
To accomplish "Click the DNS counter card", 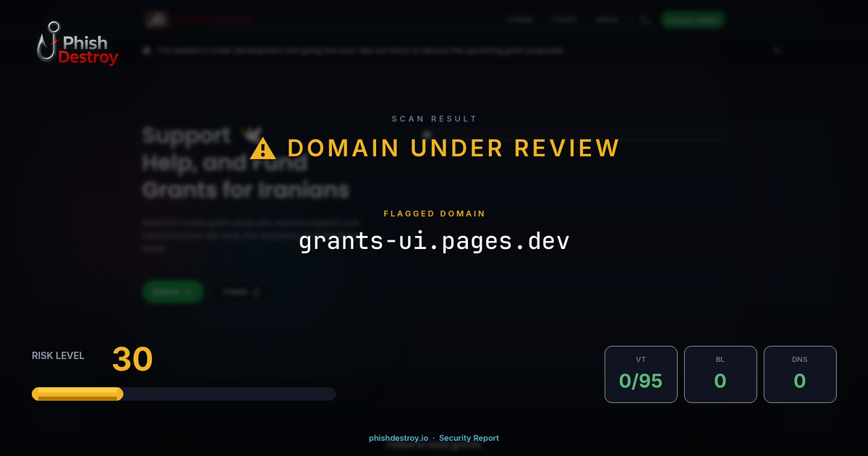I will tap(800, 374).
